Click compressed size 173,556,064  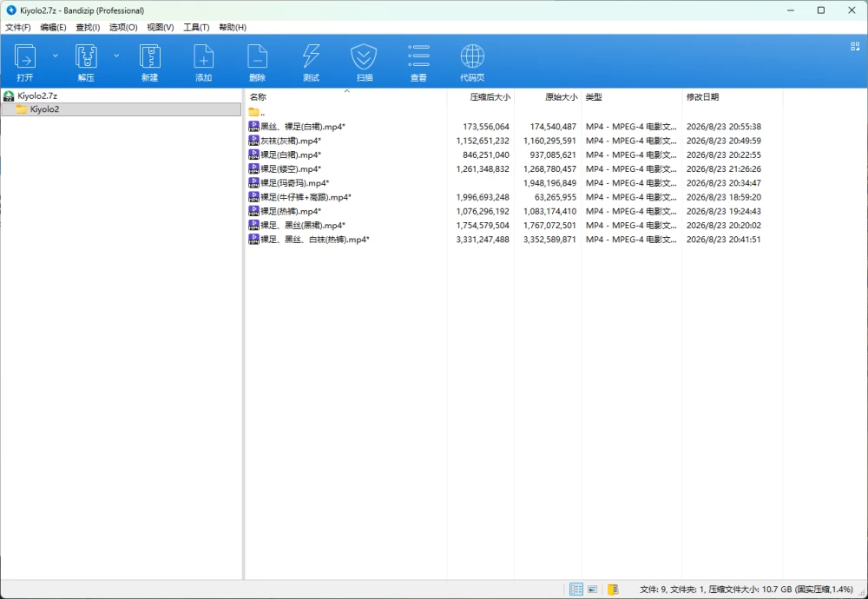[486, 127]
